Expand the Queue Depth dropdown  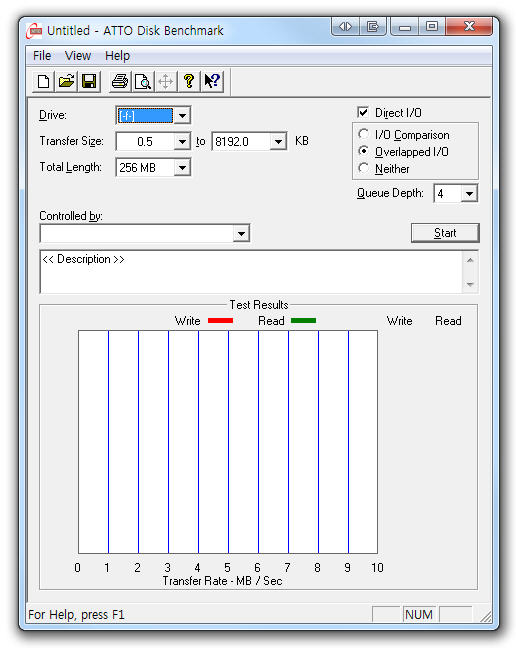469,193
